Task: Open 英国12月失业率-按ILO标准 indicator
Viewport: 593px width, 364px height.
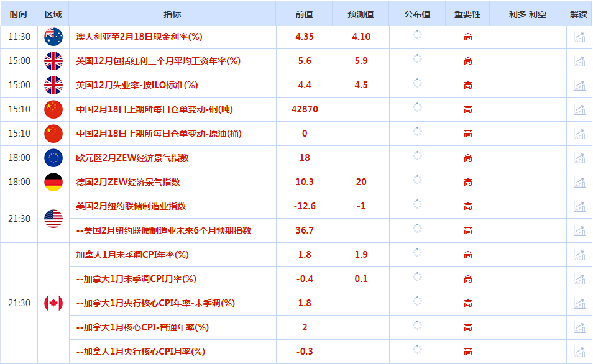Action: pos(137,85)
